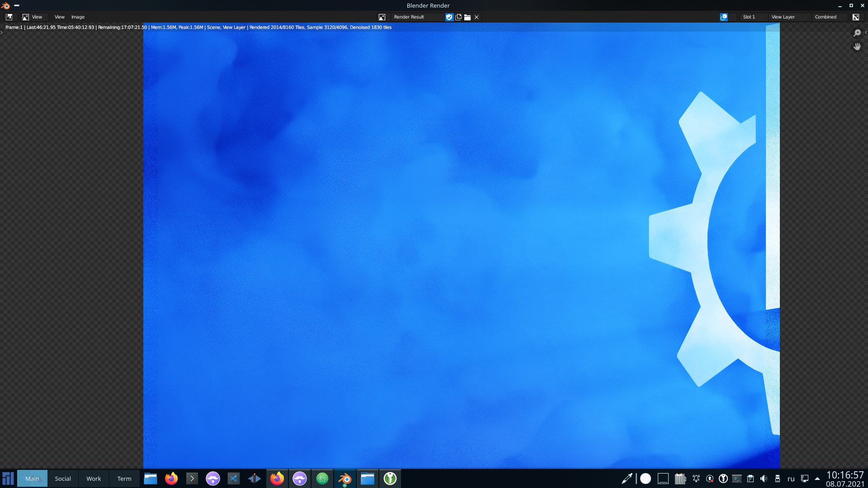Switch to the Main virtual desktop
The image size is (868, 488).
click(x=32, y=479)
